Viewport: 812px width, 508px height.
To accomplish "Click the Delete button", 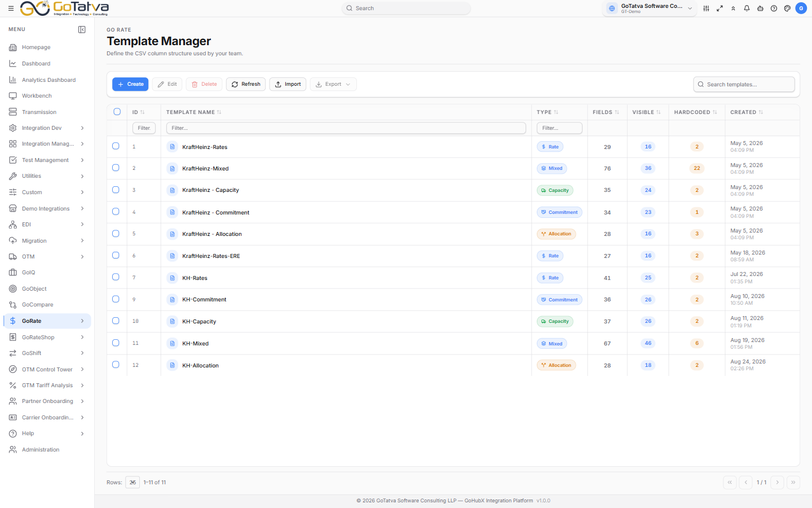I will click(x=204, y=84).
